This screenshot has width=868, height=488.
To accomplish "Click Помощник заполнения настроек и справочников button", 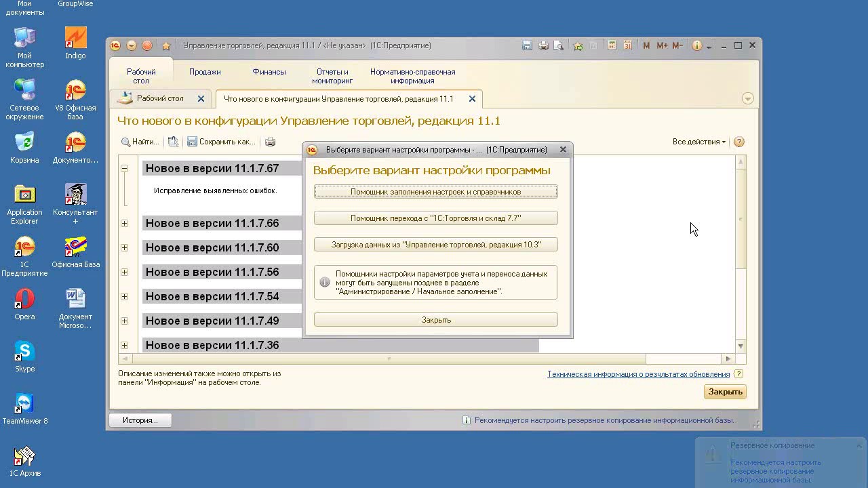I will click(436, 192).
